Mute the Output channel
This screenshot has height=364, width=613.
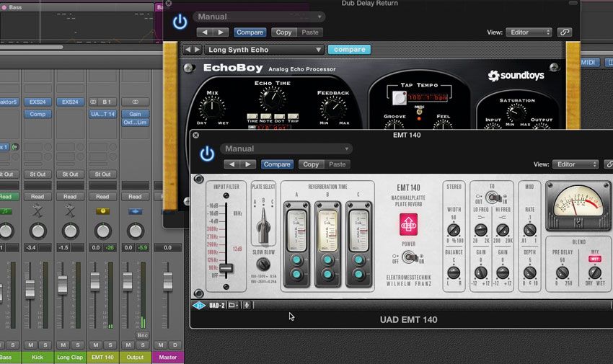(x=128, y=345)
